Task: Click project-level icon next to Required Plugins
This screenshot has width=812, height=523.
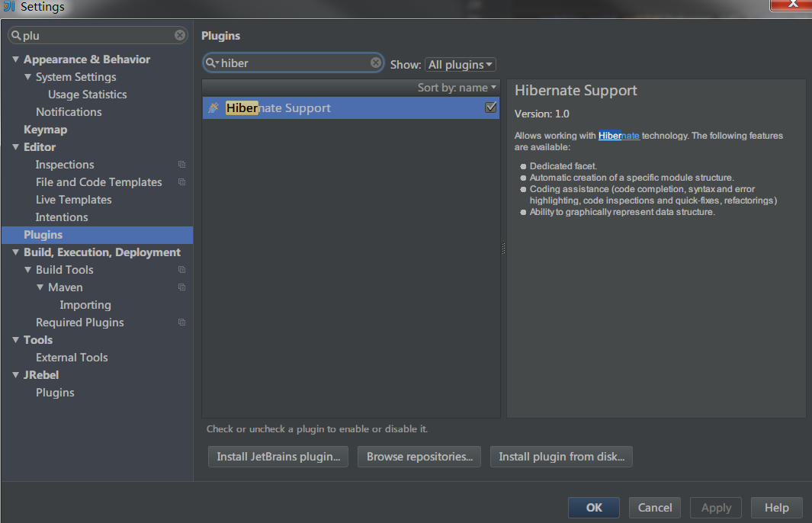Action: pos(181,322)
